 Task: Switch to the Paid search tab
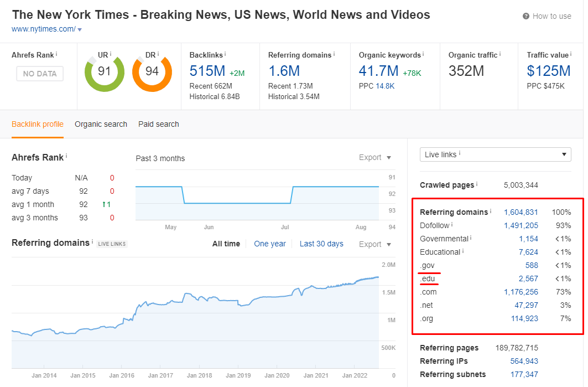[159, 124]
